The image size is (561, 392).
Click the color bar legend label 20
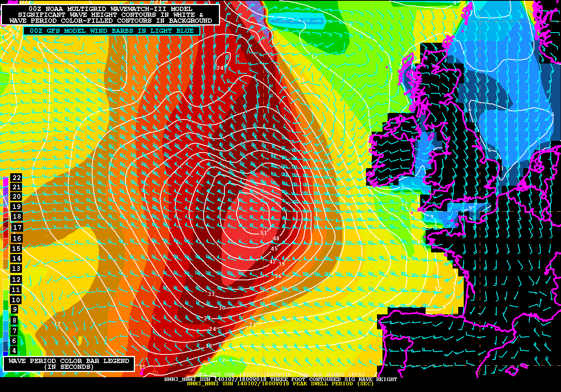click(16, 196)
